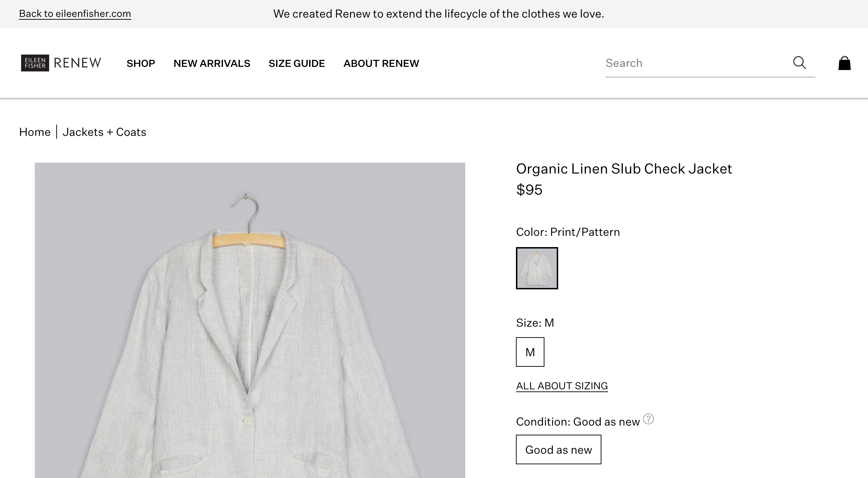This screenshot has height=478, width=868.
Task: Focus the Search input field
Action: coord(696,63)
